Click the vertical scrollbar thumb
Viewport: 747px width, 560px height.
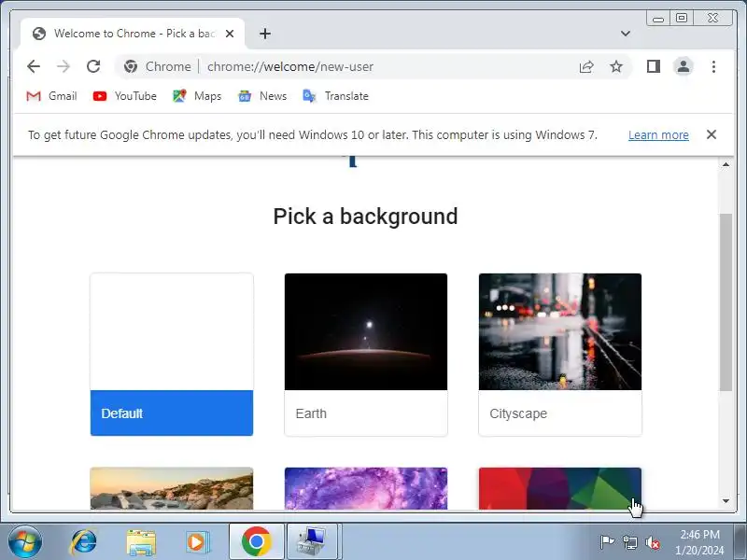tap(726, 302)
